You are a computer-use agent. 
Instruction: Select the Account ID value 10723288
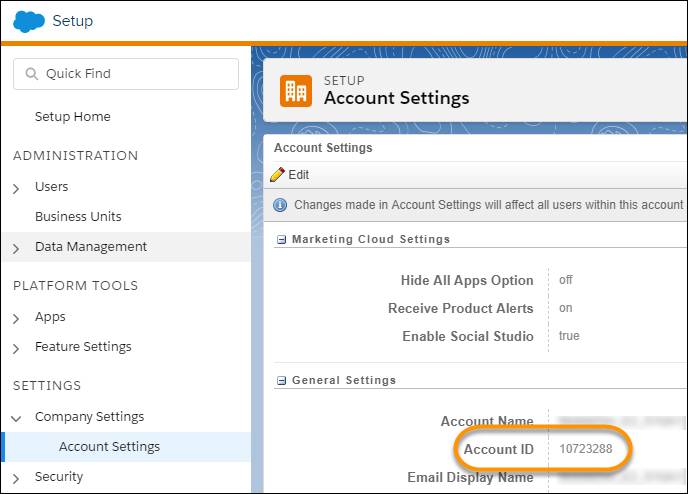pos(586,449)
